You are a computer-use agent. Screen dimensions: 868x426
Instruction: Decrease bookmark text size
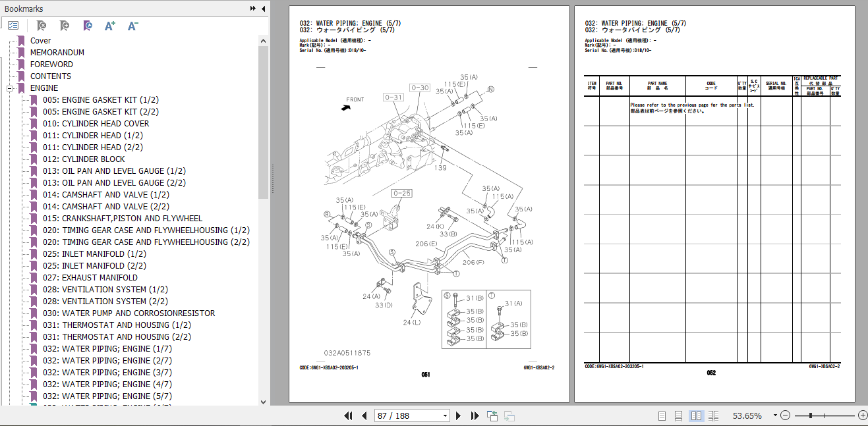132,26
